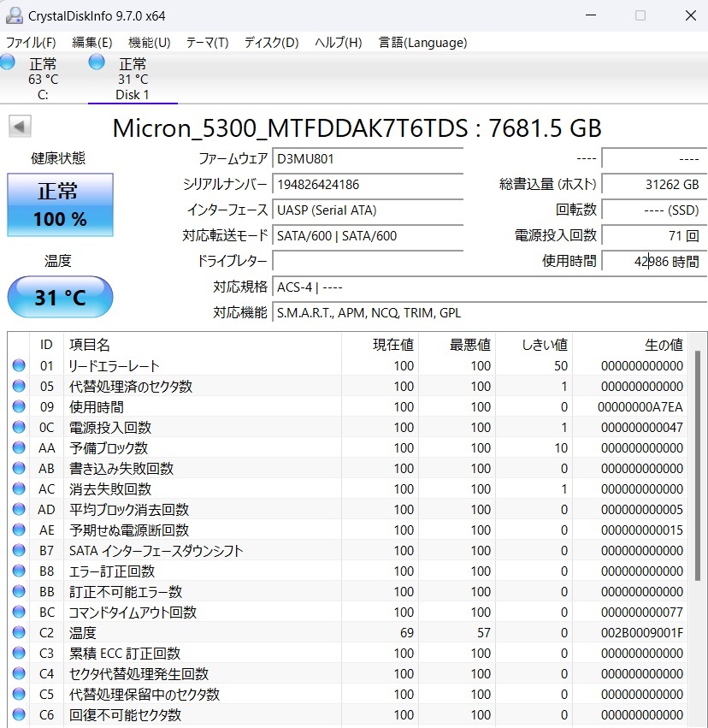Click the empty drive letter field
708x728 pixels.
pos(368,261)
